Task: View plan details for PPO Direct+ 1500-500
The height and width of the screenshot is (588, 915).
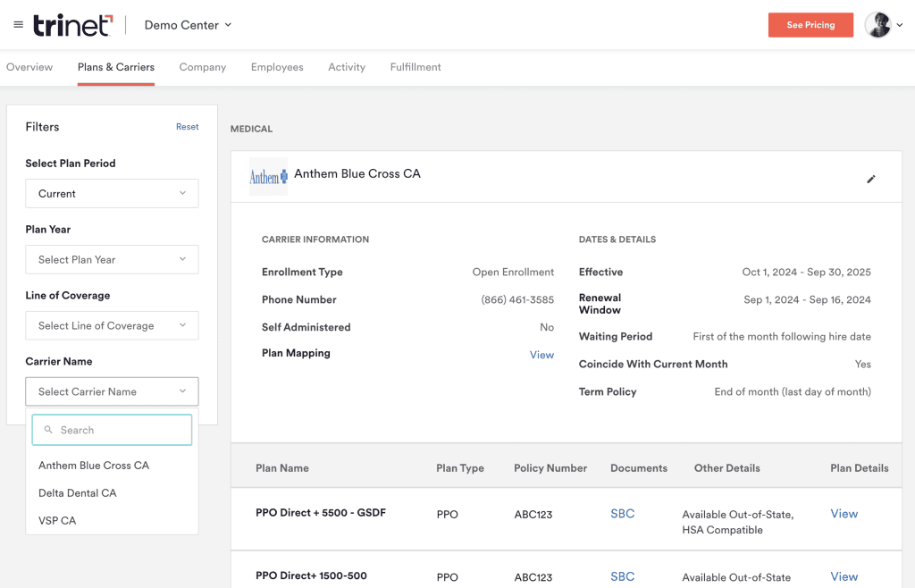Action: coord(844,576)
